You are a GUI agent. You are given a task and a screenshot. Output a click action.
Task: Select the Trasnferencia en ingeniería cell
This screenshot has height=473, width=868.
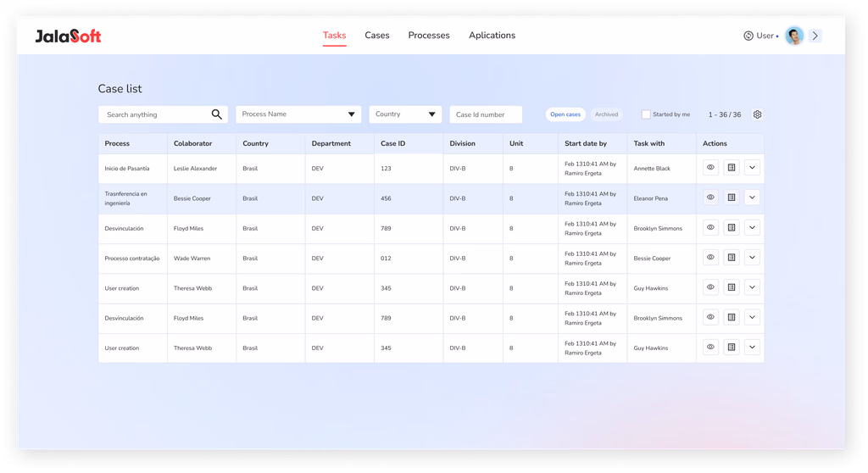coord(133,198)
